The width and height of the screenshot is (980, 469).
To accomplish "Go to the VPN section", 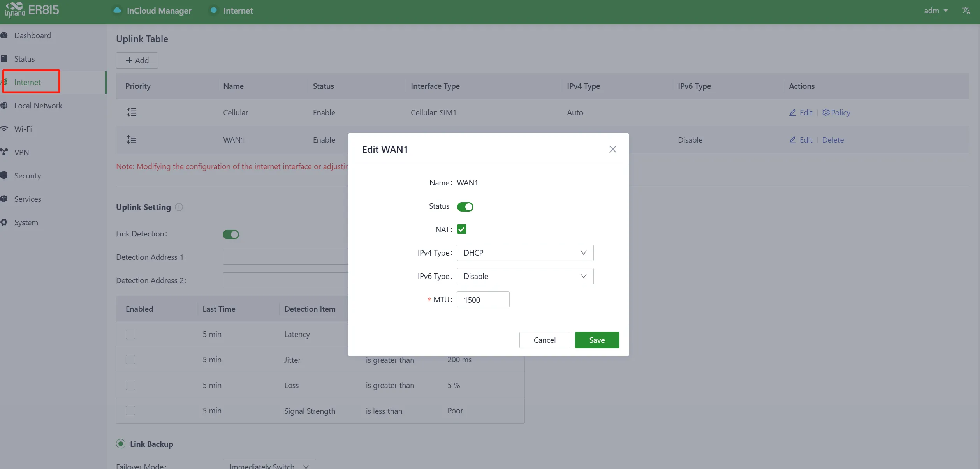I will (21, 152).
